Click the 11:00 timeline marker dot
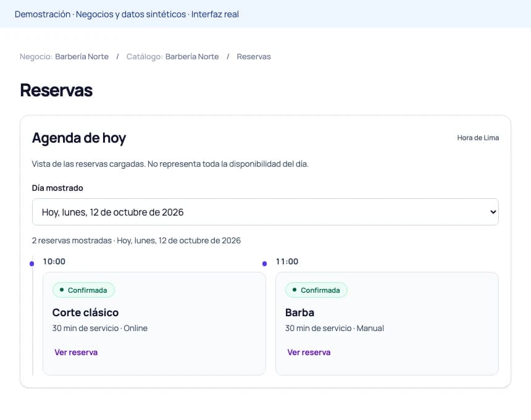Viewport: 531px width, 420px height. pos(264,264)
